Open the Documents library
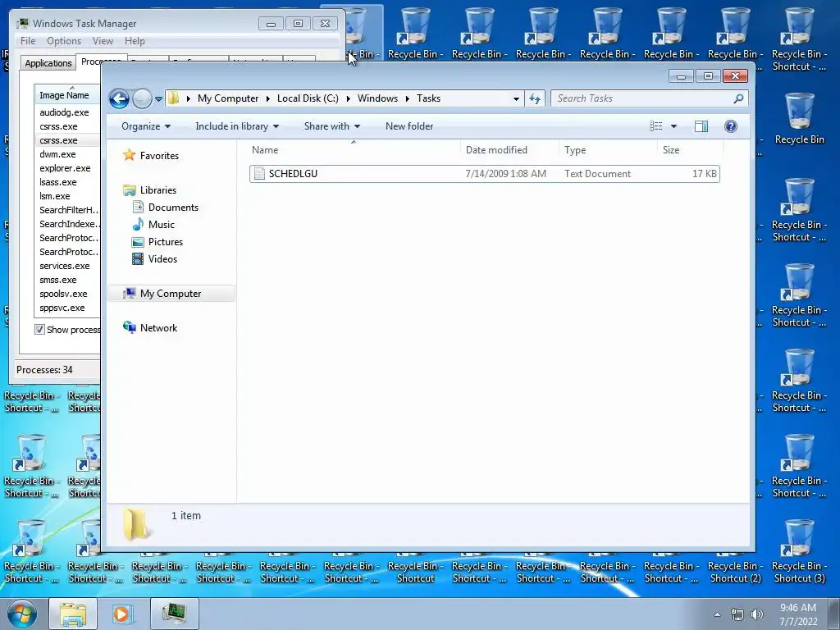 pyautogui.click(x=173, y=208)
